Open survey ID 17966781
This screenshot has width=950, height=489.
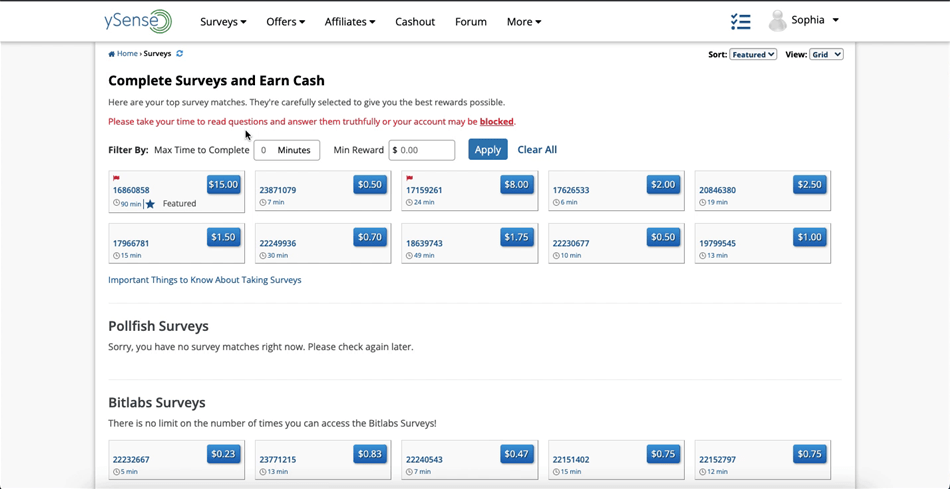click(x=131, y=244)
